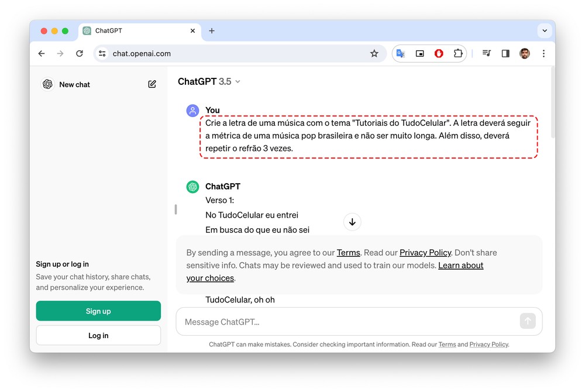Select the ChatGPT browser tab
This screenshot has height=392, width=585.
click(140, 32)
